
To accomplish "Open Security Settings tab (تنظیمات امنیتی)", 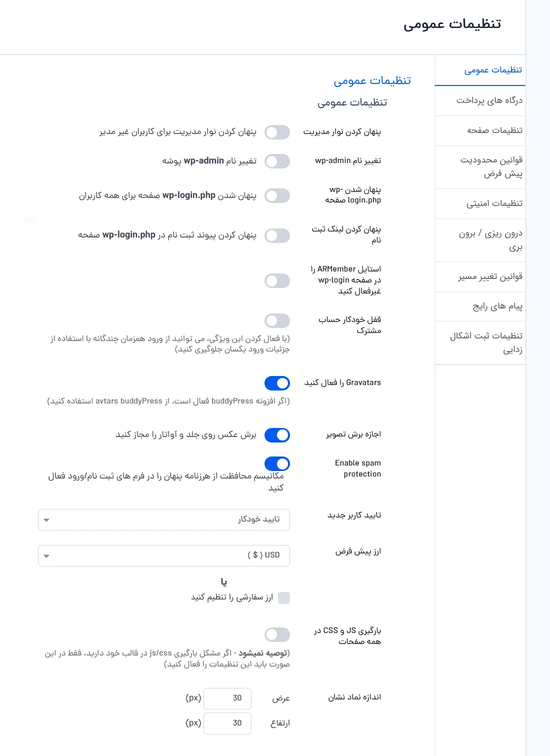I will point(480,204).
